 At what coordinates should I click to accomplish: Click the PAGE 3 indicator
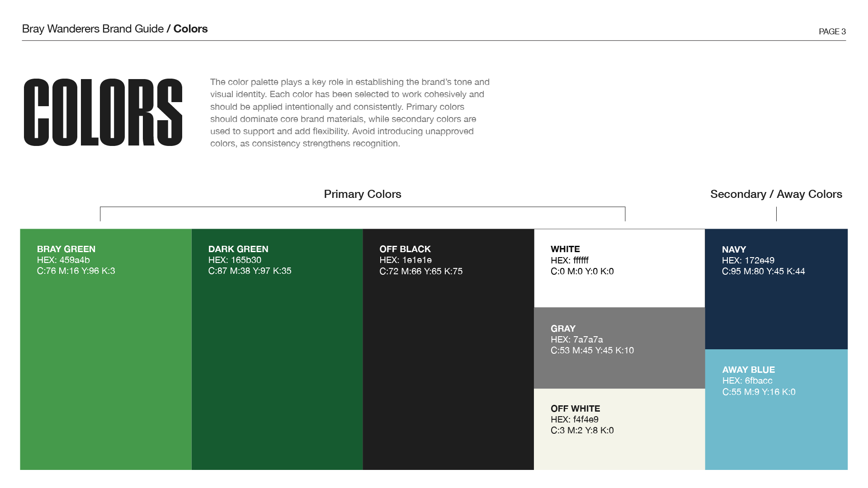click(x=832, y=32)
